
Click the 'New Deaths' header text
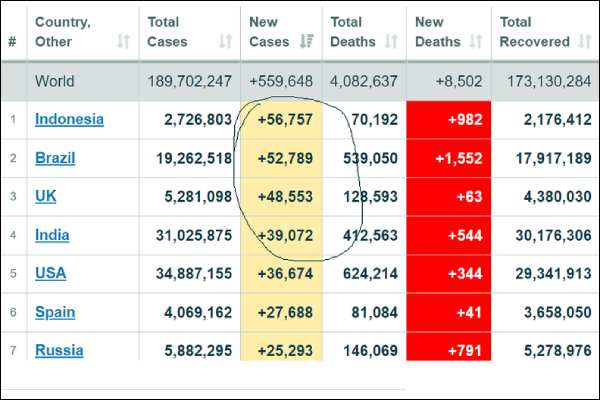pos(438,32)
